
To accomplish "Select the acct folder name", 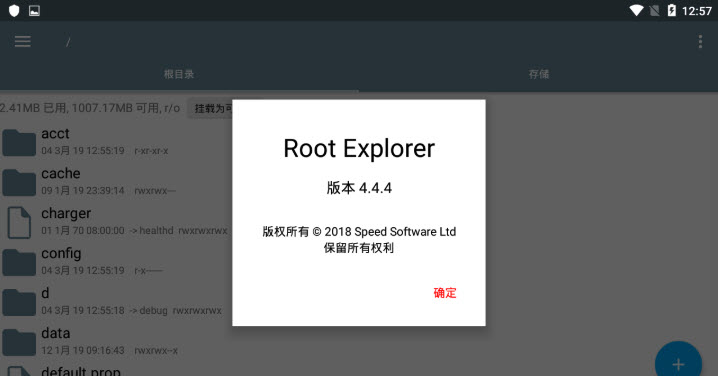I will (55, 134).
